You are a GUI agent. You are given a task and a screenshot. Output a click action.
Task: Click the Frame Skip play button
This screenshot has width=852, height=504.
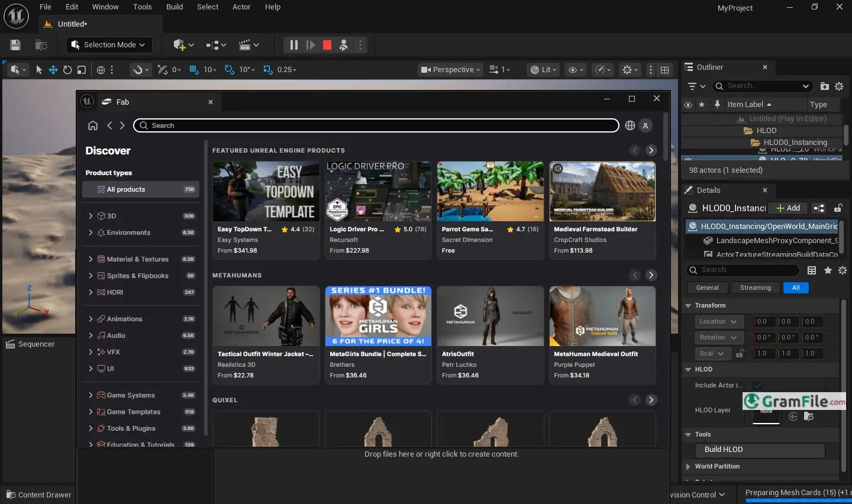311,45
